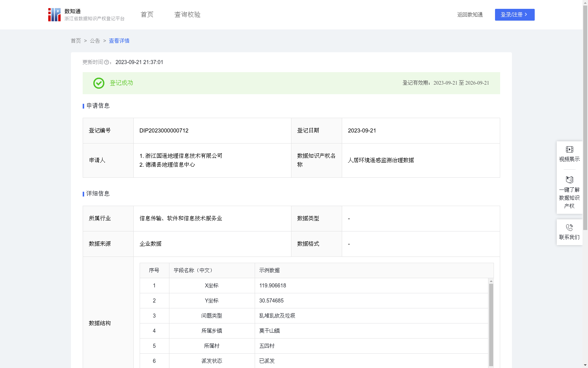Click the 首页 breadcrumb link

click(76, 41)
